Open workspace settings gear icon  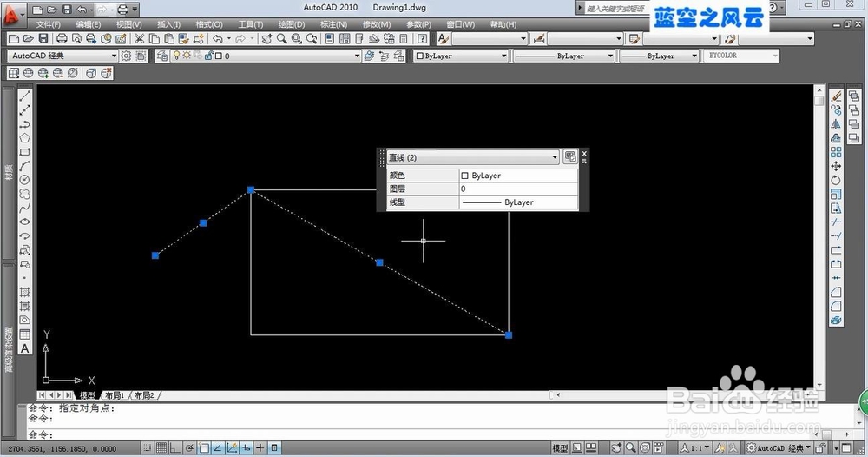(126, 56)
